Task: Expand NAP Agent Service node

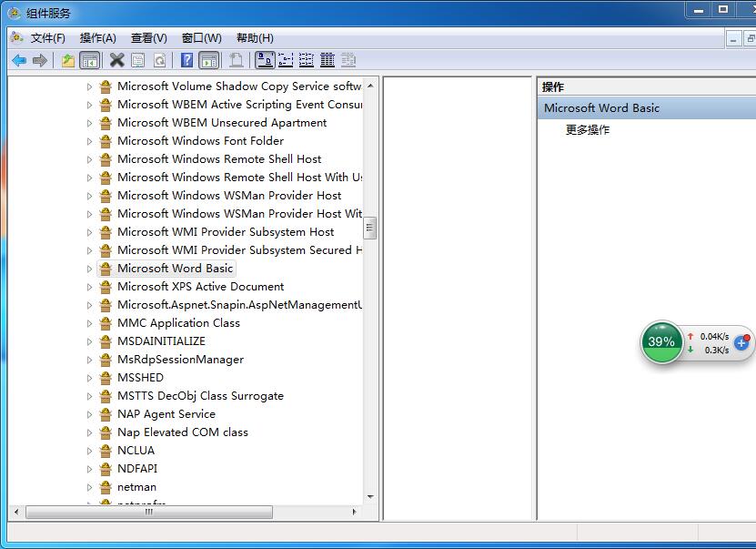Action: (89, 414)
